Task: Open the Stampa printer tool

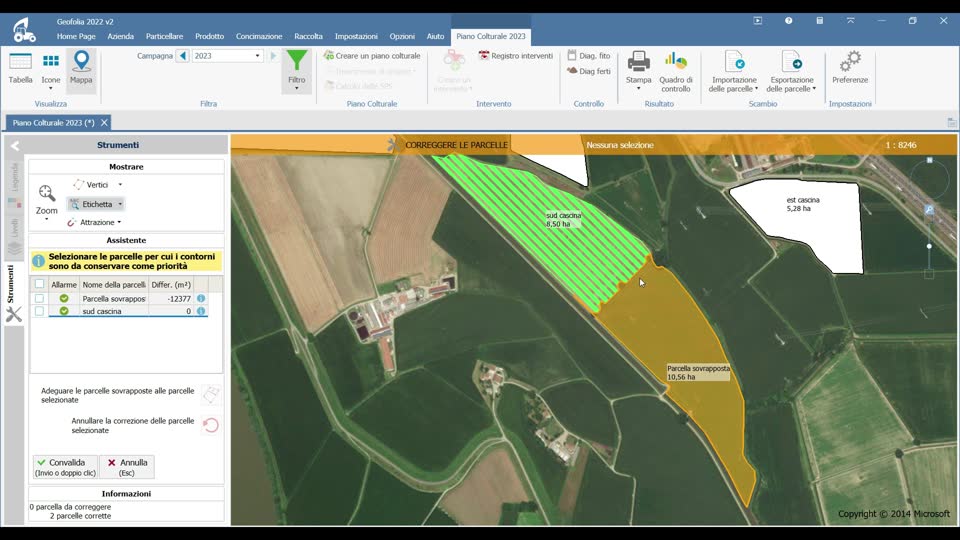Action: click(639, 68)
